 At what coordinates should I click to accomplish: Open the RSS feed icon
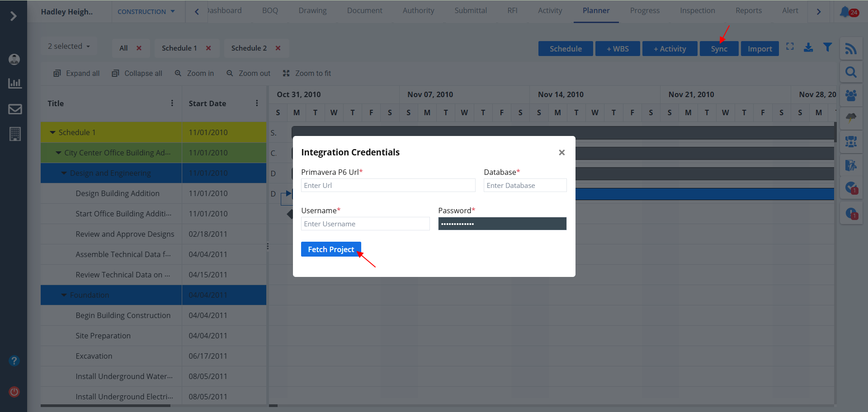click(851, 49)
